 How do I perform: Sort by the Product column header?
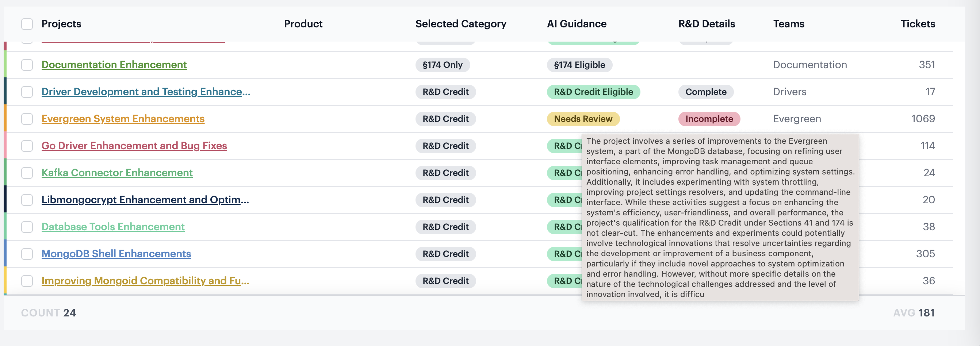click(303, 24)
